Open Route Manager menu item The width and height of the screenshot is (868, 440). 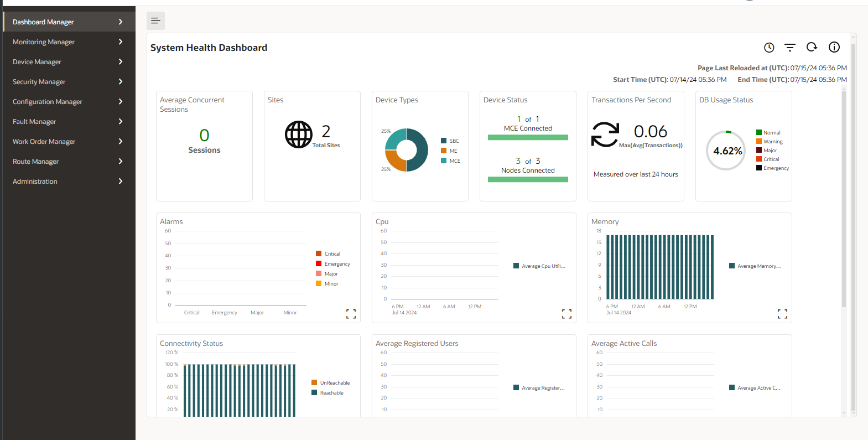pos(69,161)
